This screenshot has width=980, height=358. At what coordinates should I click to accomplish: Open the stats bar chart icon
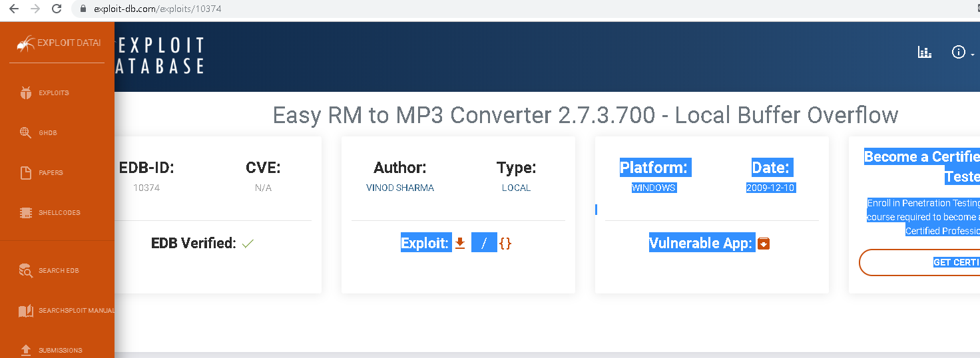point(925,53)
